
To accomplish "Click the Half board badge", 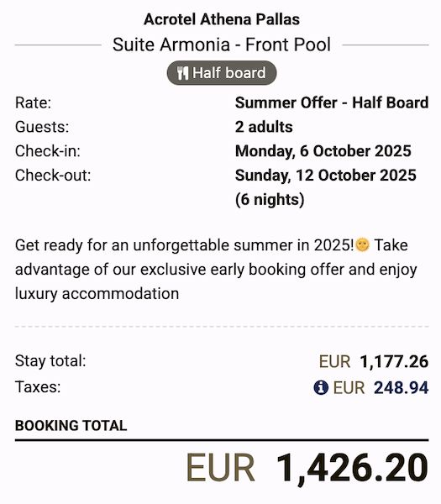I will tap(222, 73).
